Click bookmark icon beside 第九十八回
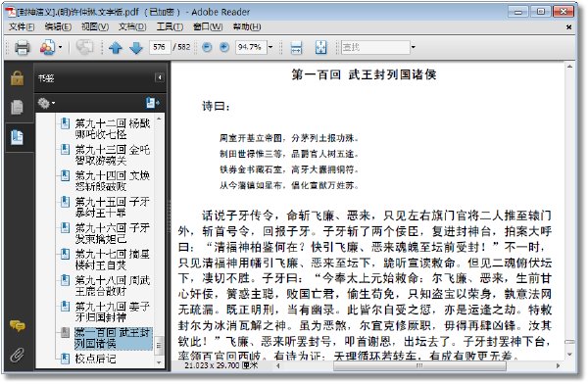This screenshot has width=588, height=384. click(66, 280)
